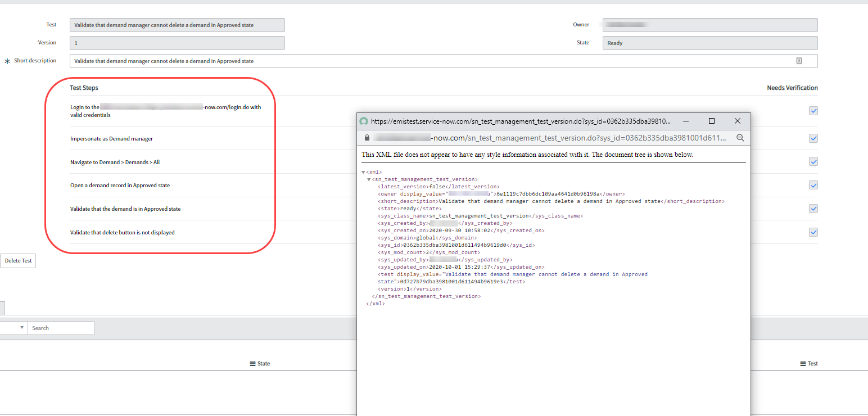Click the padlock icon in popup address bar
This screenshot has width=868, height=416.
click(x=367, y=138)
